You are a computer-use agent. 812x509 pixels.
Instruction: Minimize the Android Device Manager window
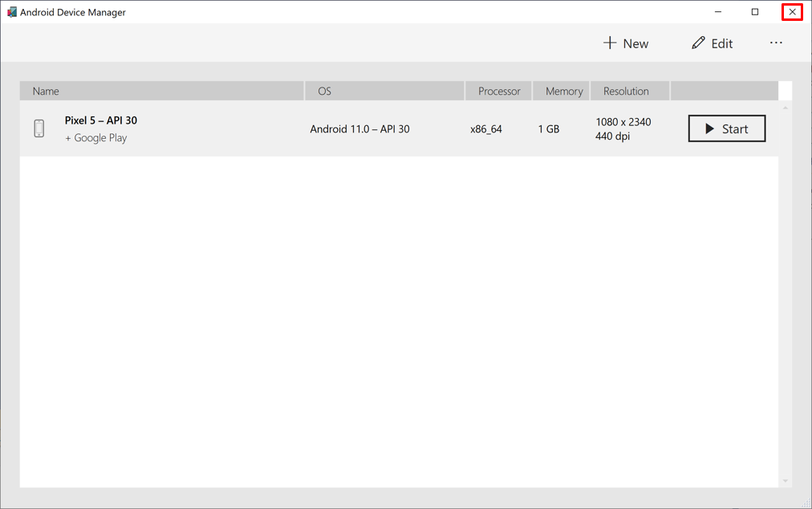[x=718, y=12]
